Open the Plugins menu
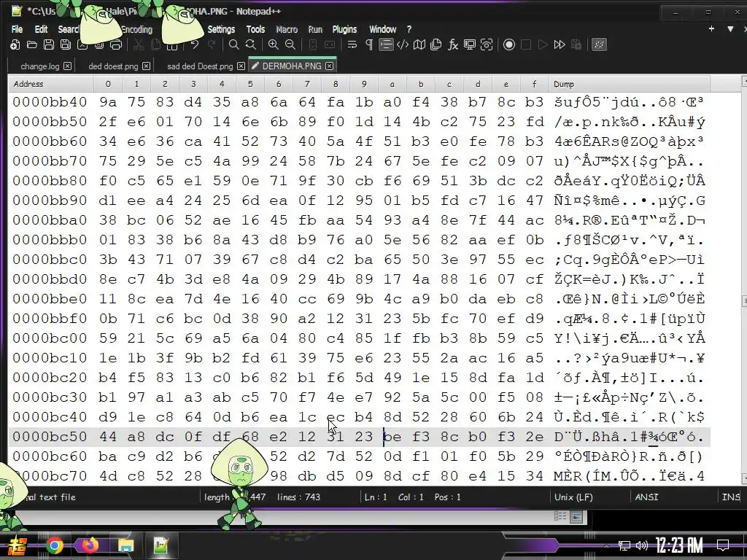 344,29
